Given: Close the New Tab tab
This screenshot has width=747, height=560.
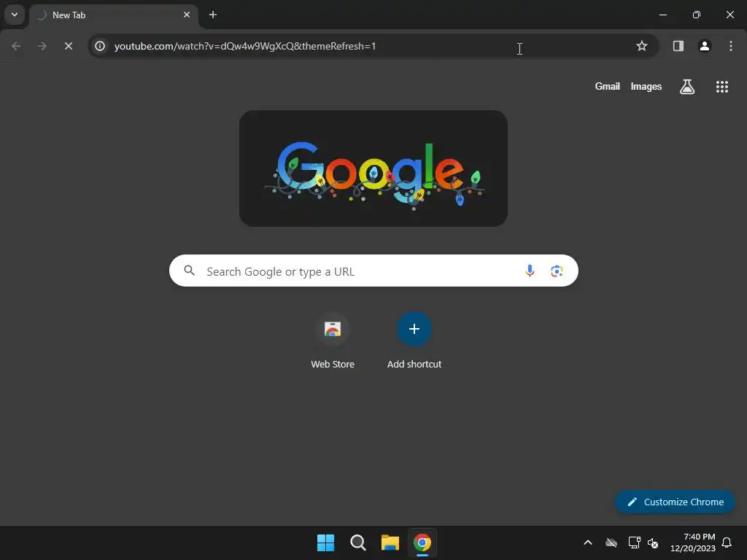Looking at the screenshot, I should 187,15.
